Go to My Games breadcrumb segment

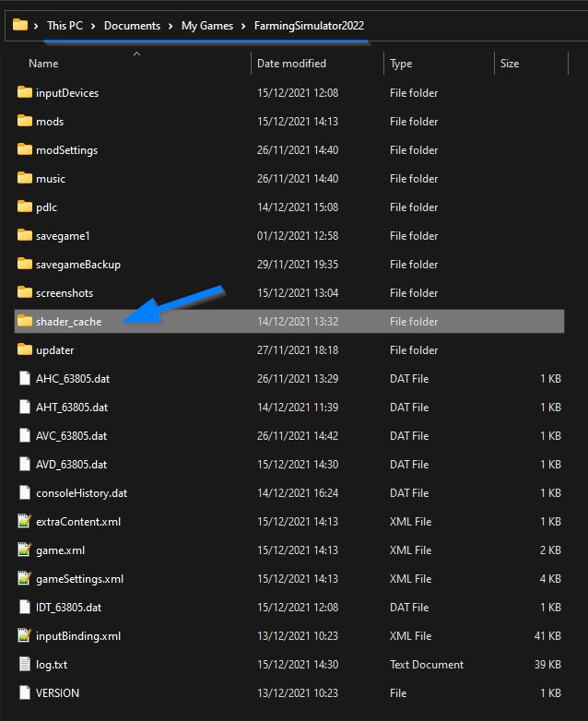[207, 26]
